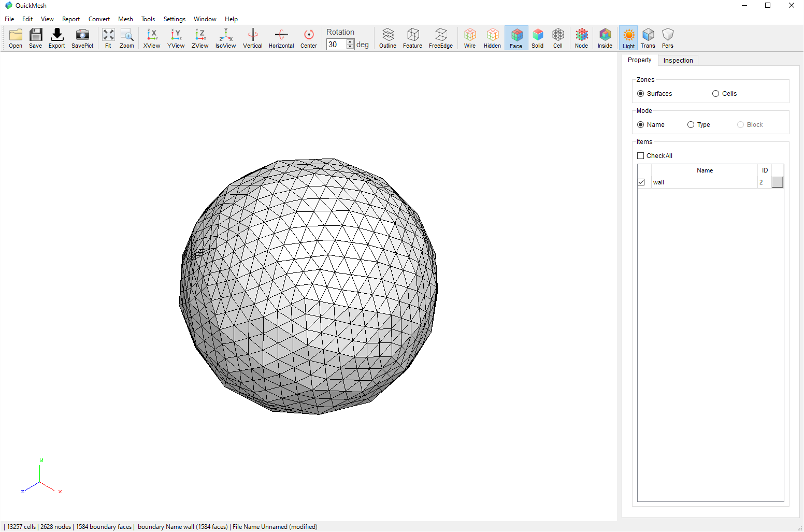Show Outline display mode

point(388,38)
